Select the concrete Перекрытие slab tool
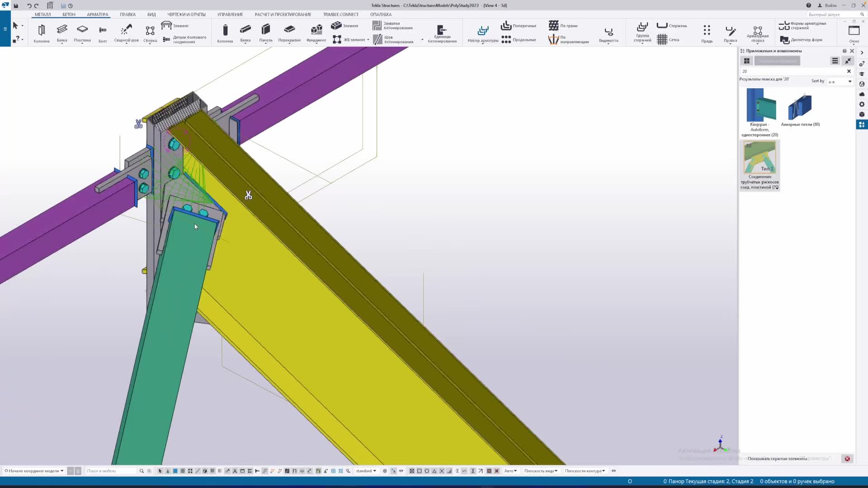Image resolution: width=868 pixels, height=488 pixels. click(289, 33)
